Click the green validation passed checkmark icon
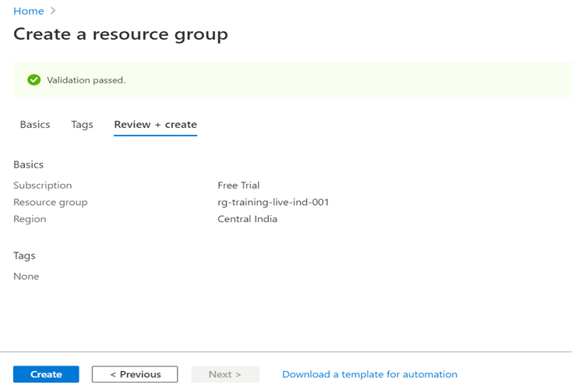Viewport: 572px width, 392px height. (x=34, y=79)
